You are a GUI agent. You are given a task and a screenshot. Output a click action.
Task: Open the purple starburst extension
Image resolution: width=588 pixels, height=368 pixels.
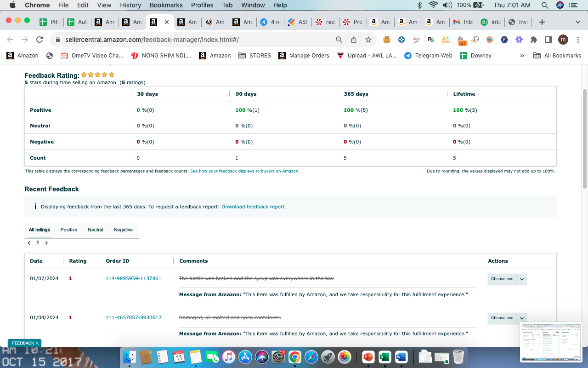point(519,40)
